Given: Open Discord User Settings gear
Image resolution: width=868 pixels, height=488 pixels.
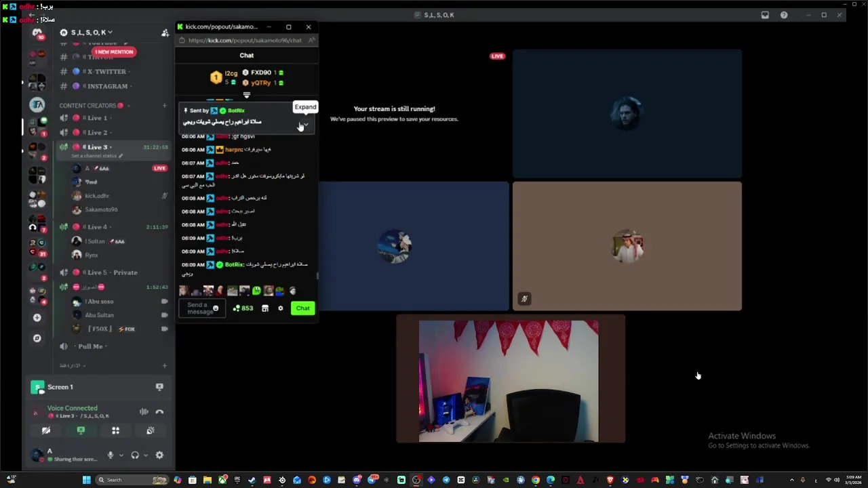Looking at the screenshot, I should (x=159, y=455).
